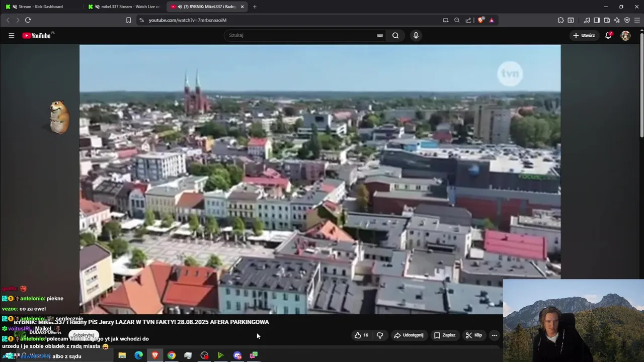
Task: Toggle the browser sidebar panel
Action: [597, 20]
